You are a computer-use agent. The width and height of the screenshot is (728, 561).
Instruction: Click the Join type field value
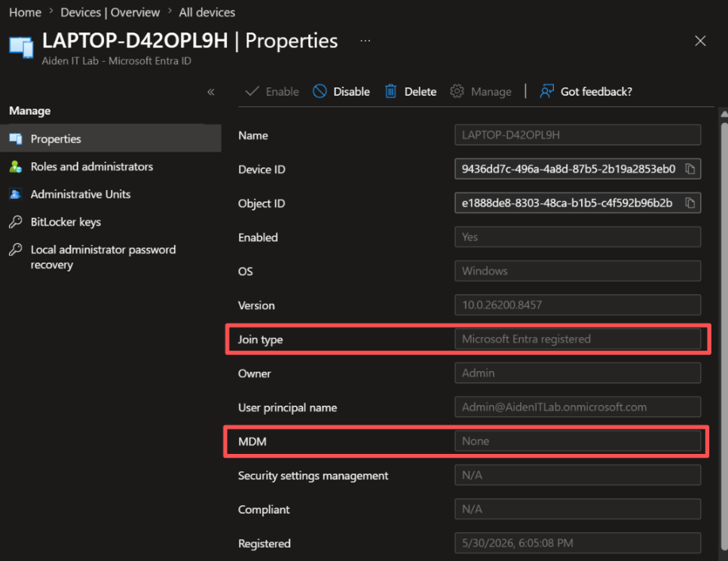[577, 339]
